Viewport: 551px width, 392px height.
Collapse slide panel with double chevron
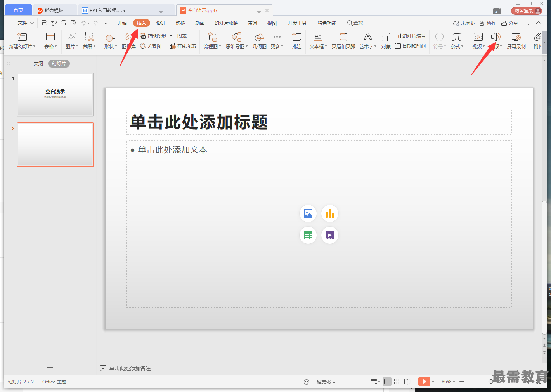click(8, 63)
